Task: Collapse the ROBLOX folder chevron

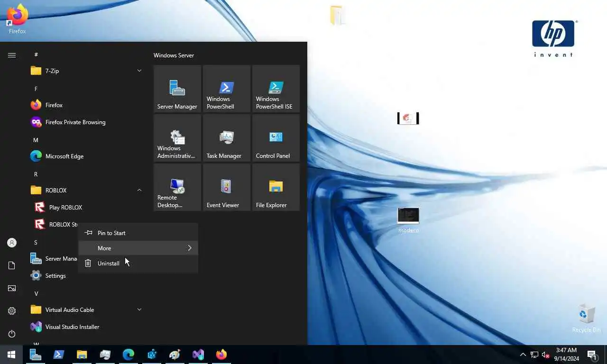Action: pos(139,191)
